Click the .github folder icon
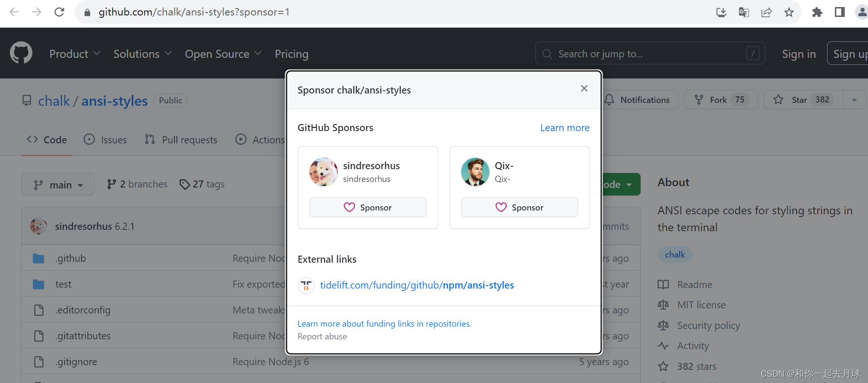Viewport: 868px width, 383px height. [39, 258]
